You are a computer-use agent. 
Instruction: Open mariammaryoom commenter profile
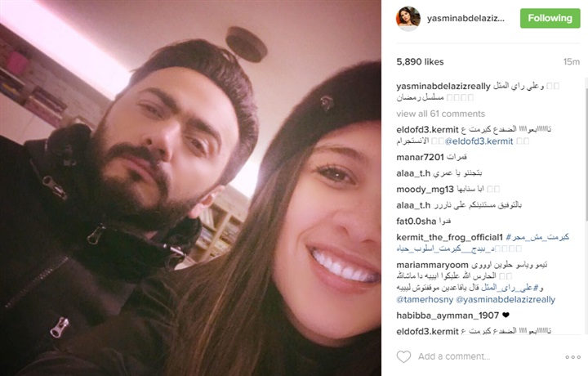coord(432,266)
